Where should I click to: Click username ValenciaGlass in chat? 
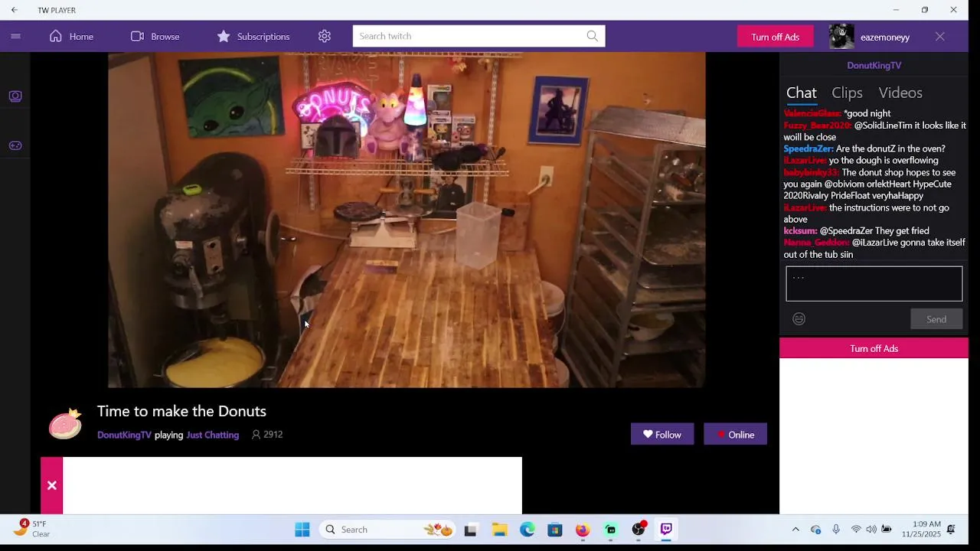[812, 113]
